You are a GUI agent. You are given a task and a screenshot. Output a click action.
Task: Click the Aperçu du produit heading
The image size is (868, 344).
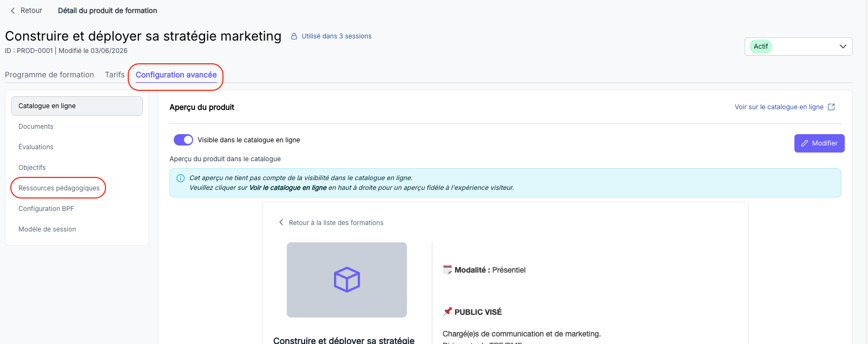(202, 107)
